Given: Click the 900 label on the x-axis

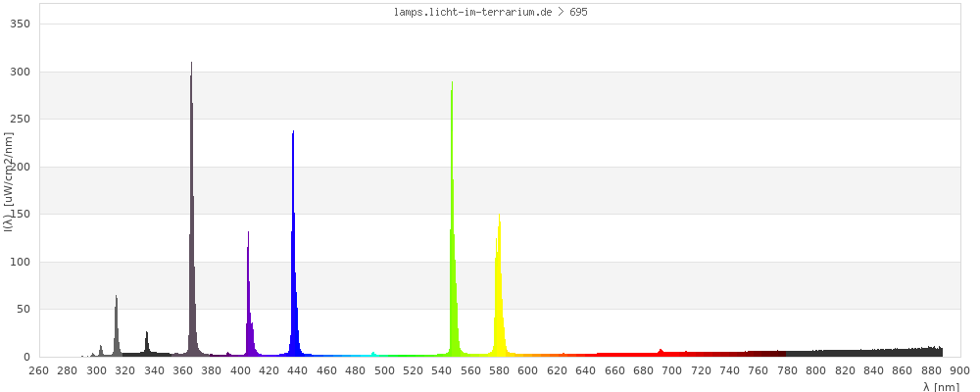Looking at the screenshot, I should (x=959, y=370).
